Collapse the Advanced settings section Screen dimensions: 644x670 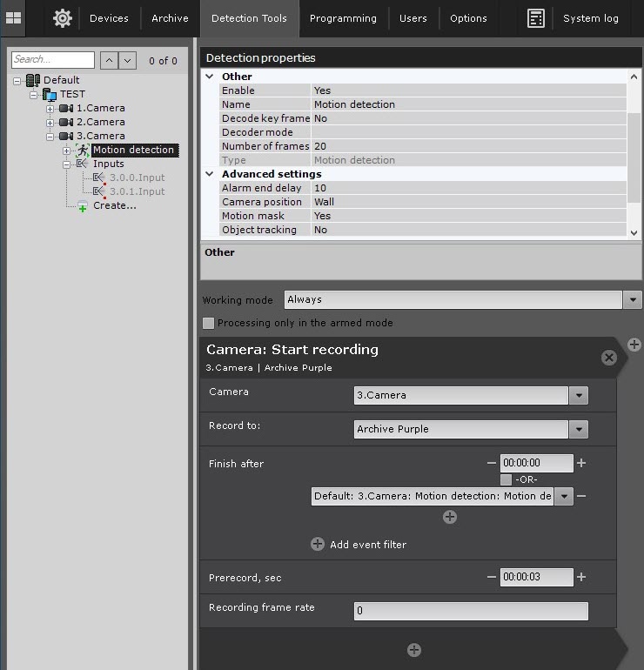coord(209,174)
